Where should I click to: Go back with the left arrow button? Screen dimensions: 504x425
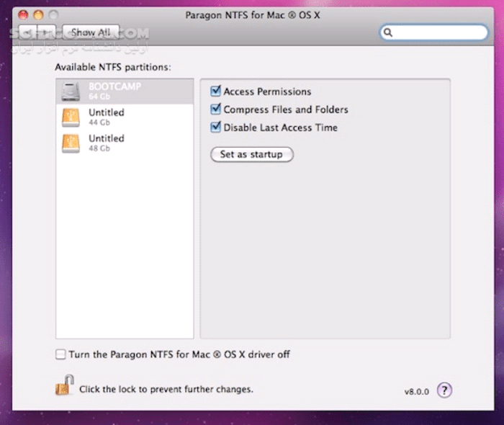pos(28,32)
